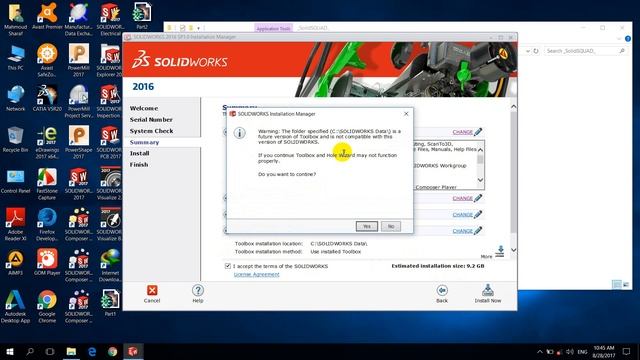
Task: Select the Part1 desktop file
Action: (x=109, y=302)
